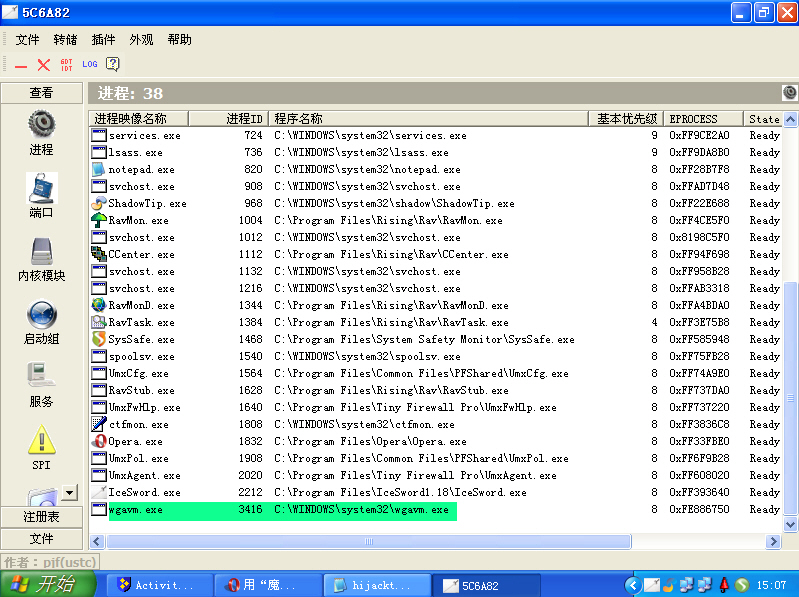Click the IceSword.exe sword icon
799x597 pixels.
tap(98, 492)
